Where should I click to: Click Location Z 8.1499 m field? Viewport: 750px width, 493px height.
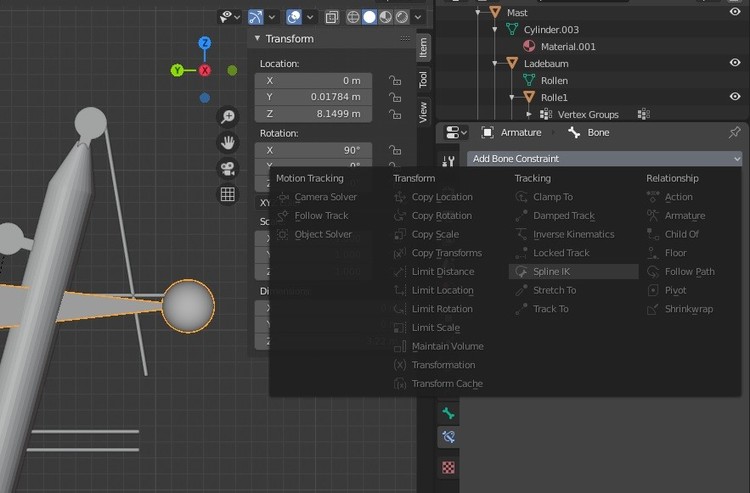point(313,114)
